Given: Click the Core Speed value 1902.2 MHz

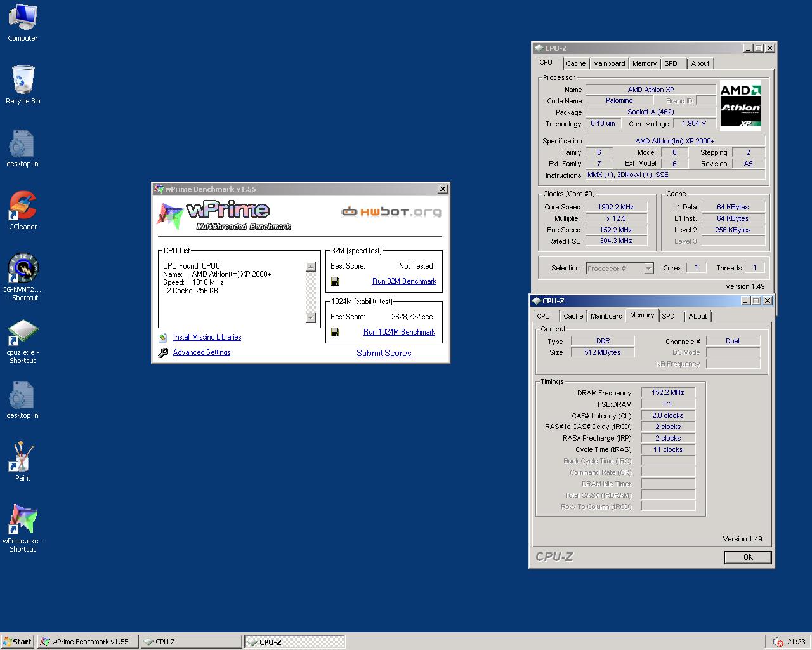Looking at the screenshot, I should click(x=616, y=207).
